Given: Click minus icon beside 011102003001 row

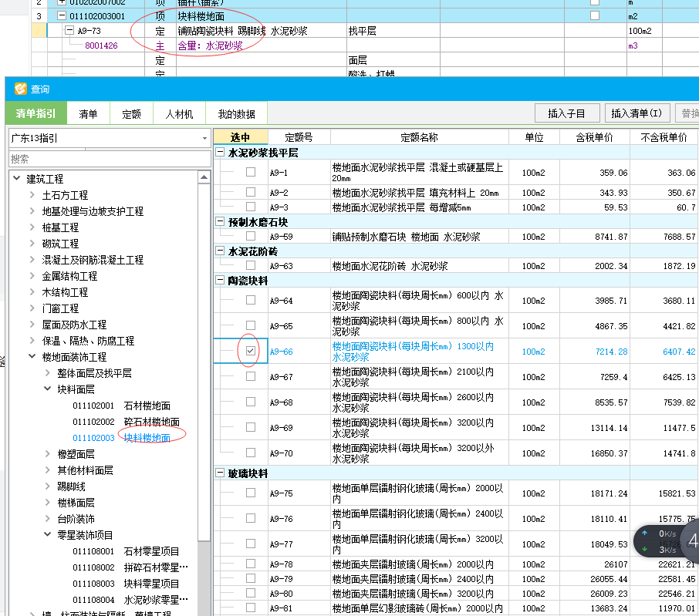Looking at the screenshot, I should (61, 15).
